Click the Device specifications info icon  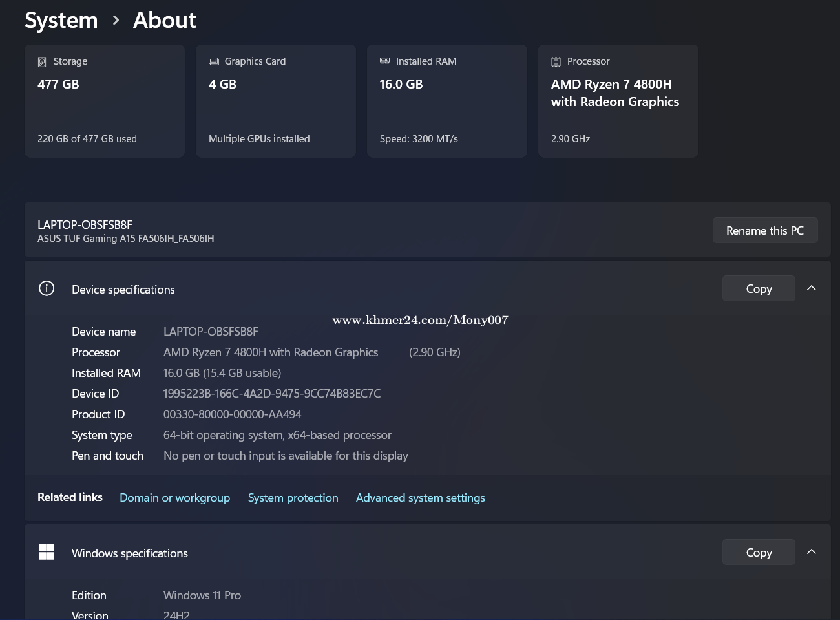pos(47,288)
